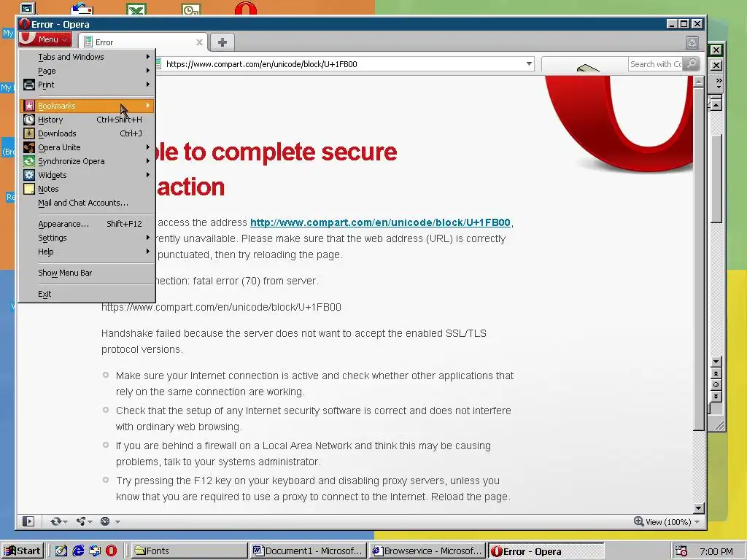Viewport: 747px width, 560px height.
Task: Choose Exit in the Opera menu
Action: point(88,294)
